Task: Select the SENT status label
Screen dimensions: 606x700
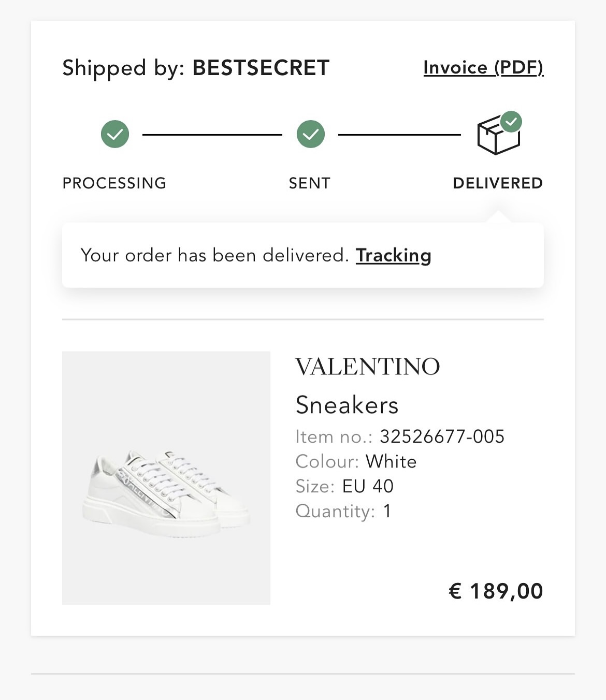Action: pyautogui.click(x=309, y=183)
